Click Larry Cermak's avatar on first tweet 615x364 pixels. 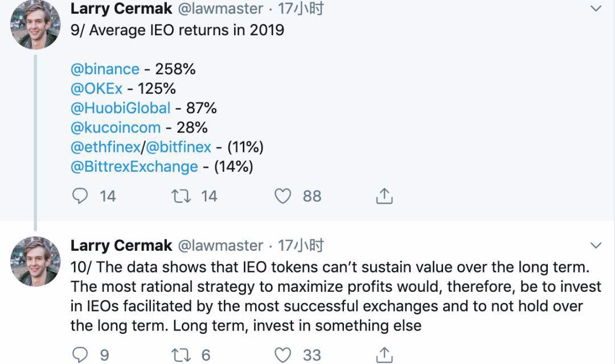point(35,24)
